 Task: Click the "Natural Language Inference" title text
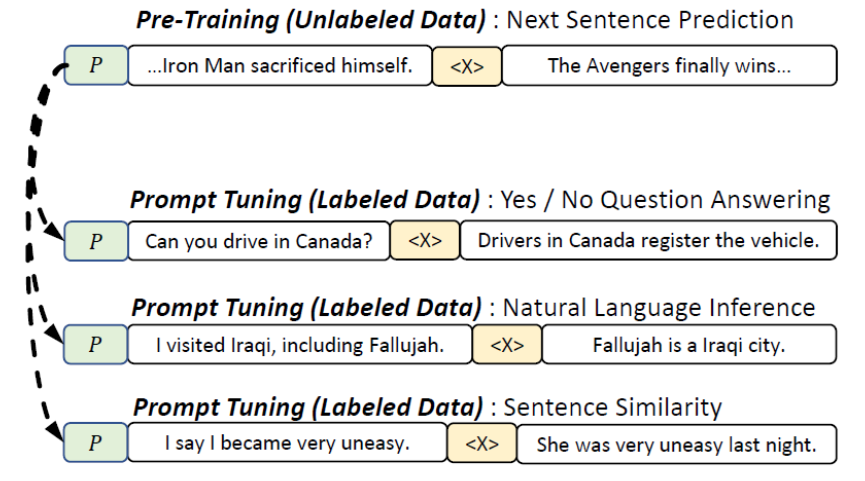[x=659, y=307]
